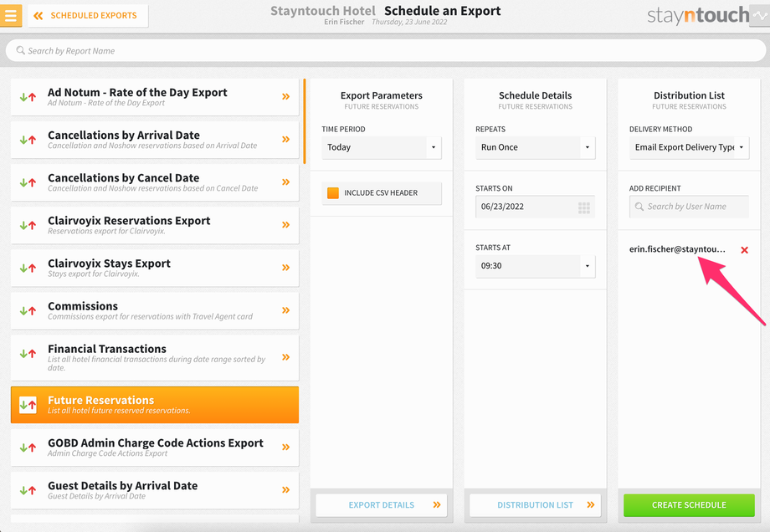Click chevron for Clairvoyix Reservations Export
Image resolution: width=770 pixels, height=532 pixels.
click(285, 225)
